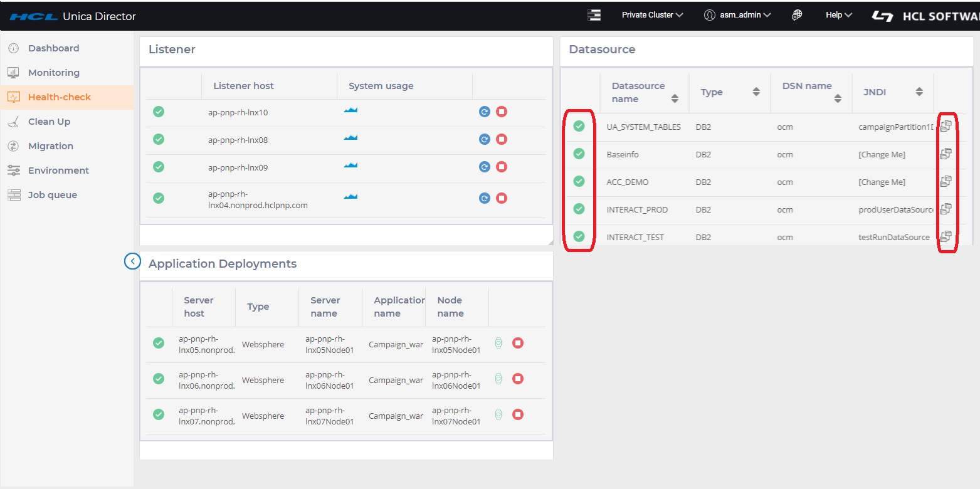980x489 pixels.
Task: Open the language globe icon
Action: [797, 15]
